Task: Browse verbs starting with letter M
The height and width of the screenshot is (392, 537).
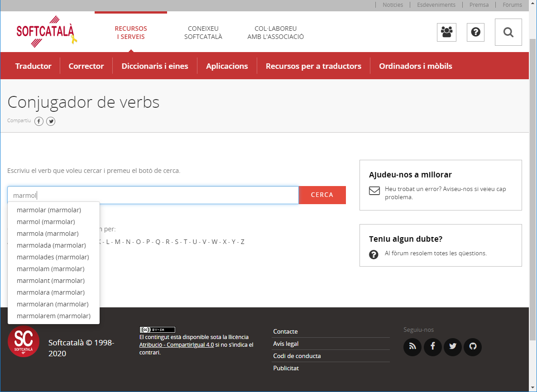Action: 118,242
